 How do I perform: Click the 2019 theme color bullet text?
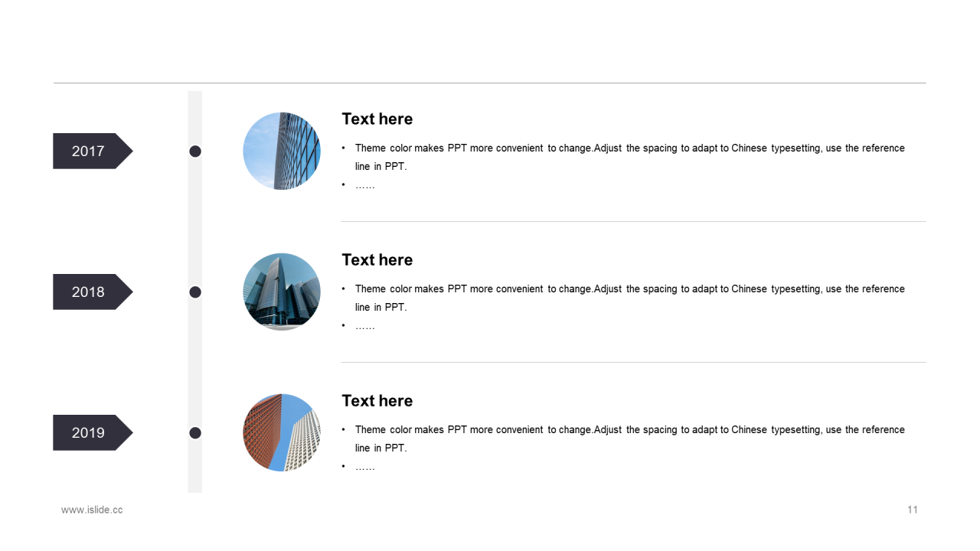[x=629, y=439]
